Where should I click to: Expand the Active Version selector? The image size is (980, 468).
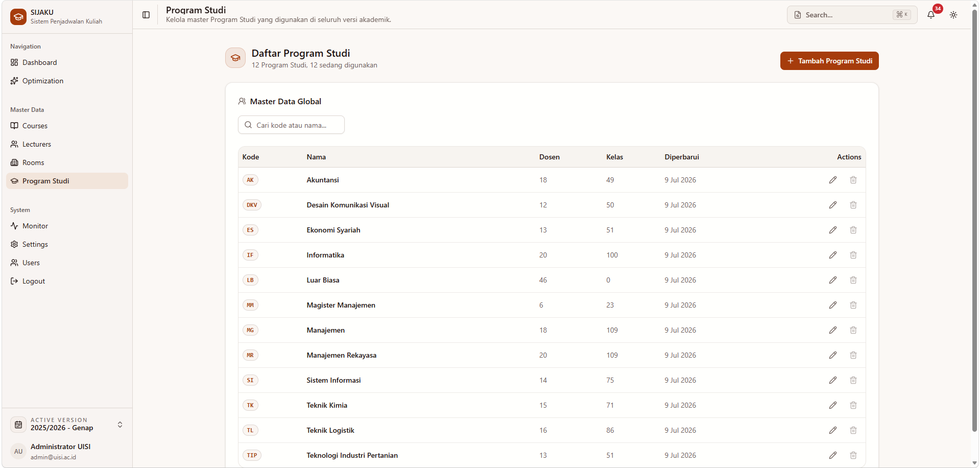click(x=67, y=425)
